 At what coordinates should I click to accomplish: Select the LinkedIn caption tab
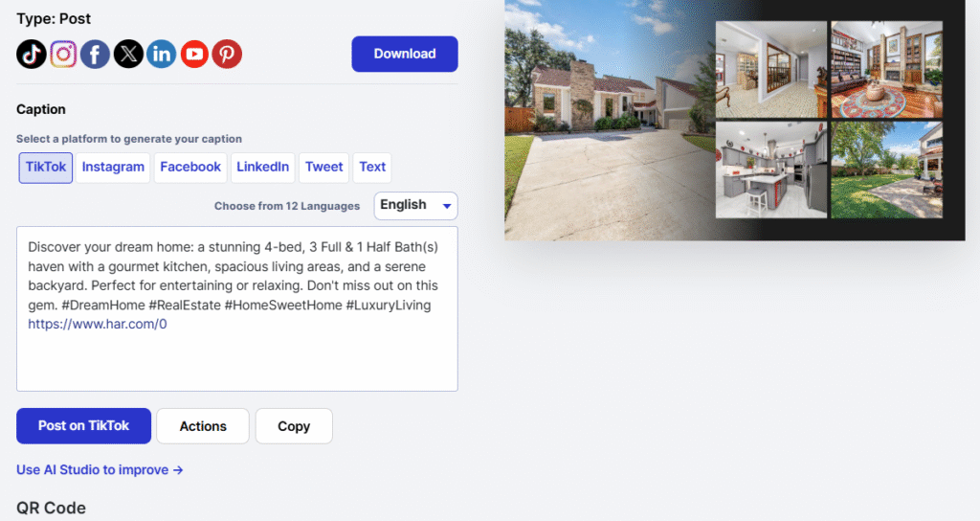[x=262, y=168]
